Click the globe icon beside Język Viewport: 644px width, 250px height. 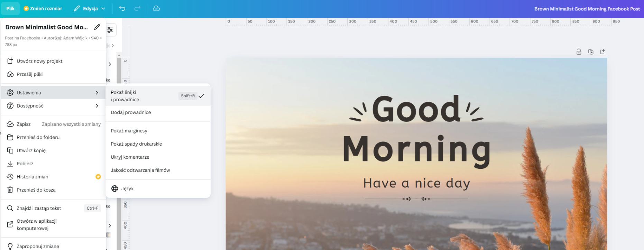[x=114, y=188]
